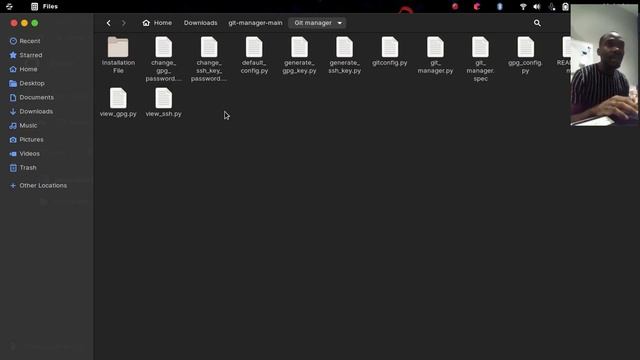Select the view_gpg.py file

pos(118,102)
